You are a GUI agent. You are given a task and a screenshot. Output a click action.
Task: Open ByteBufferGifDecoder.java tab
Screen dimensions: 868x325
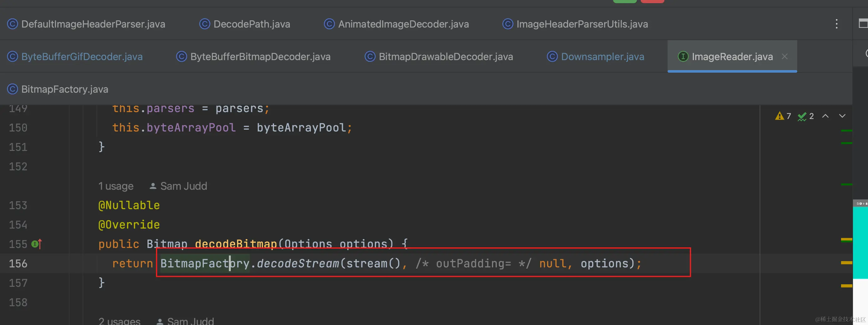75,57
